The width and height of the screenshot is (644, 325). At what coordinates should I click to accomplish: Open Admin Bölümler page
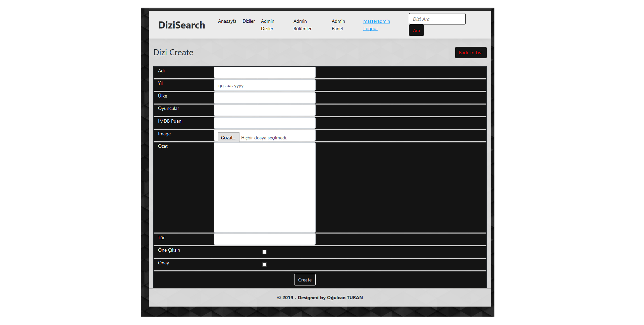[303, 25]
